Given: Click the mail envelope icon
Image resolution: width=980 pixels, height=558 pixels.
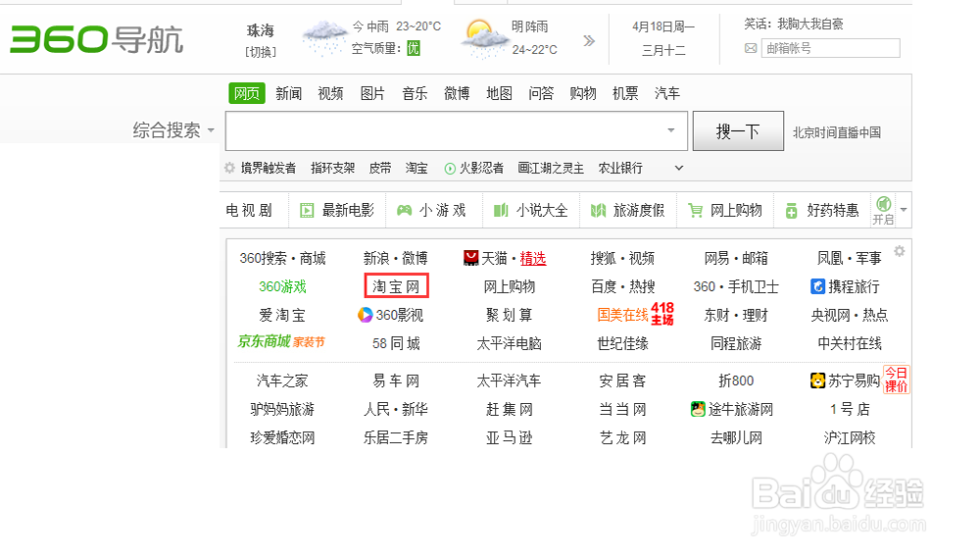Looking at the screenshot, I should [x=751, y=48].
